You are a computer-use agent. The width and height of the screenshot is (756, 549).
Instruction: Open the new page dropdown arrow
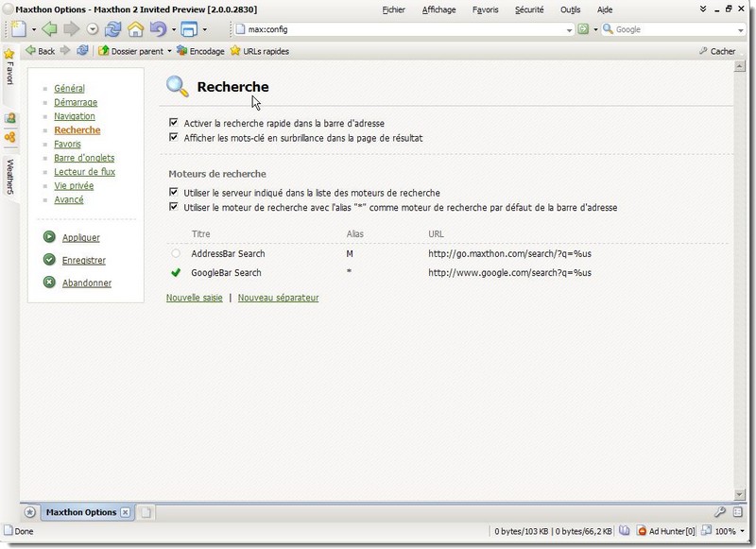coord(34,29)
